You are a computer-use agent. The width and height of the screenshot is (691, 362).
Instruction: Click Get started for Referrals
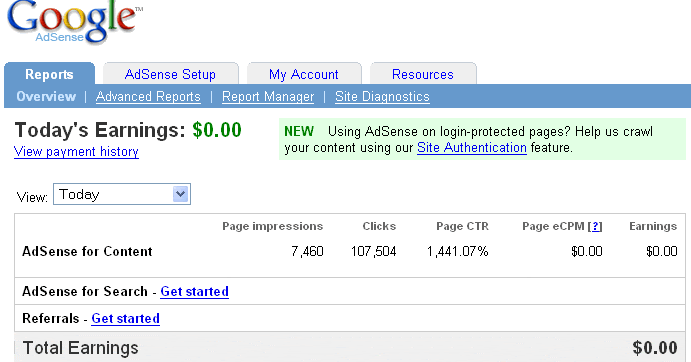[x=126, y=318]
